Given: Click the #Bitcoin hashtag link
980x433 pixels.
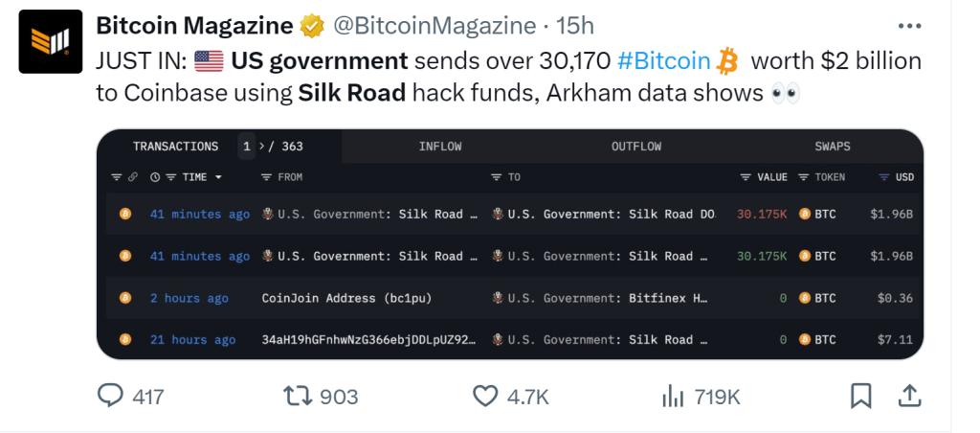Looking at the screenshot, I should 663,61.
